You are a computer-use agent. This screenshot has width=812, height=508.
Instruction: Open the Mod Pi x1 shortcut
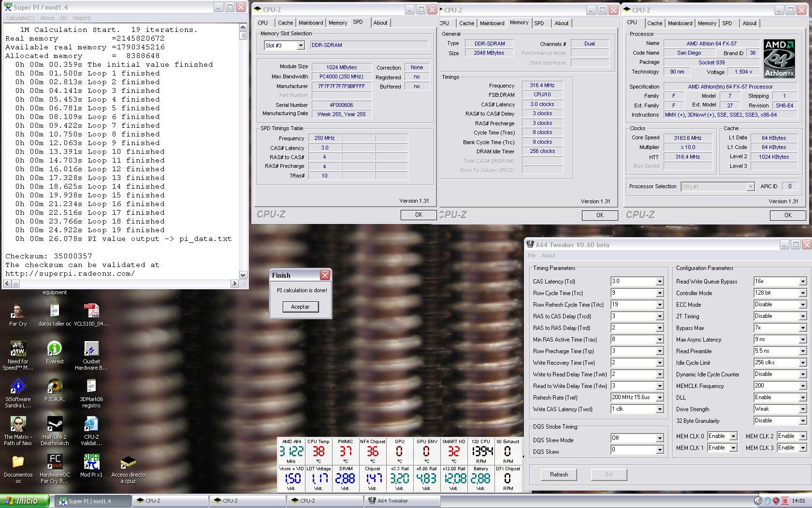[x=91, y=462]
